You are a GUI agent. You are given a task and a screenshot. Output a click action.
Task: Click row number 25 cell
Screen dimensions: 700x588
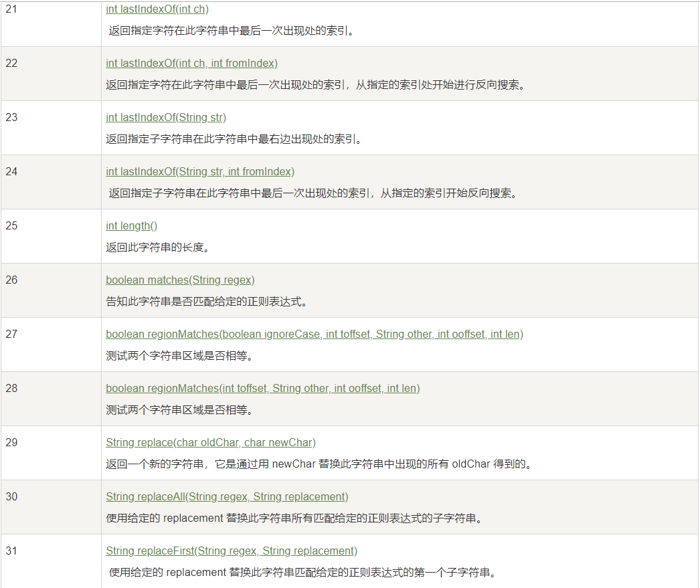(12, 225)
